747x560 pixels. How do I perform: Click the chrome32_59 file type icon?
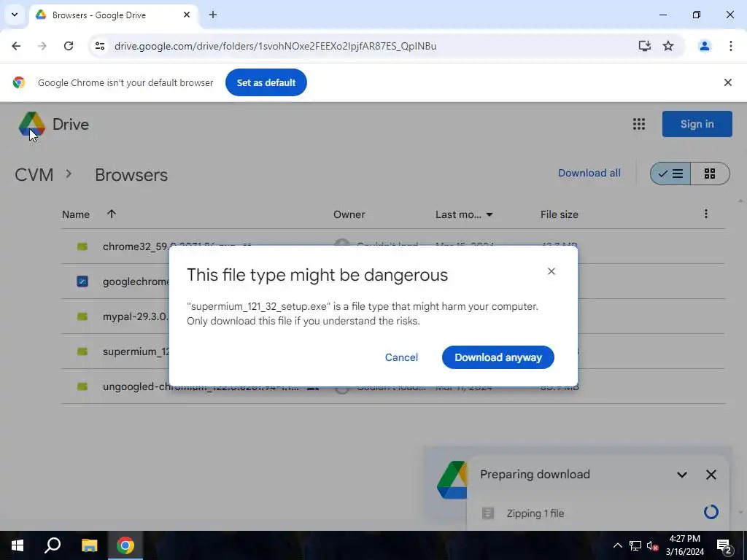click(x=82, y=246)
